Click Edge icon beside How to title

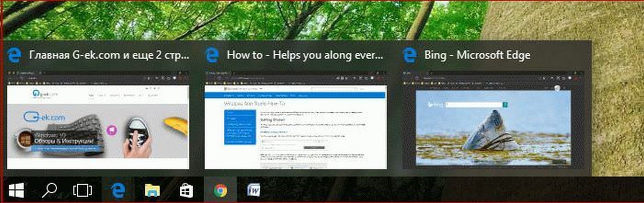click(213, 55)
